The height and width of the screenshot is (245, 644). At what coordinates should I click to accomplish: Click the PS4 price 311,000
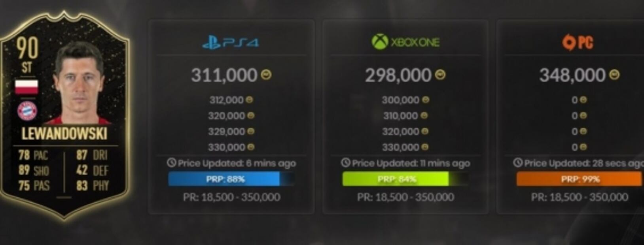tap(224, 75)
